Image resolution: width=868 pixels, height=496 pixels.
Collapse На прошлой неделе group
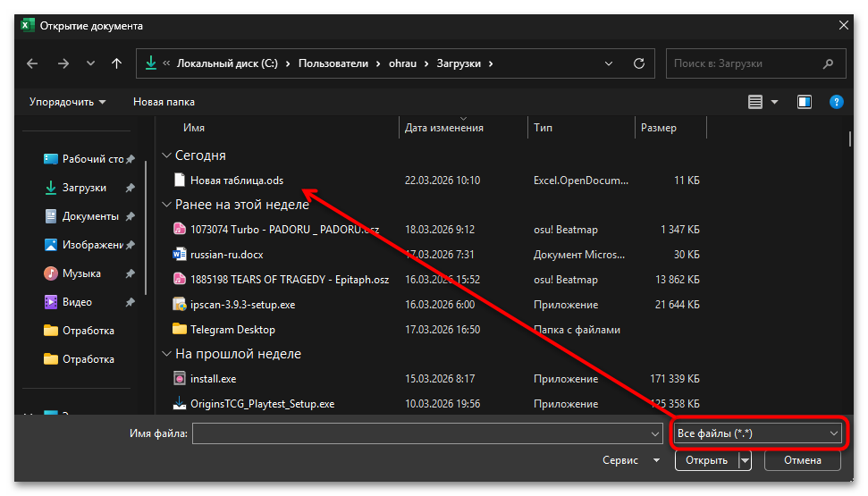tap(166, 354)
